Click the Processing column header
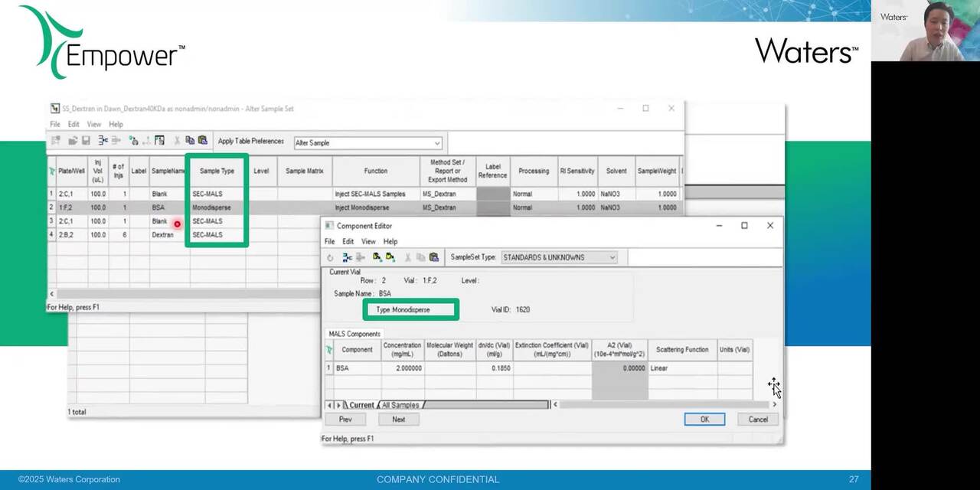Screen dimensions: 980x490 pyautogui.click(x=534, y=171)
